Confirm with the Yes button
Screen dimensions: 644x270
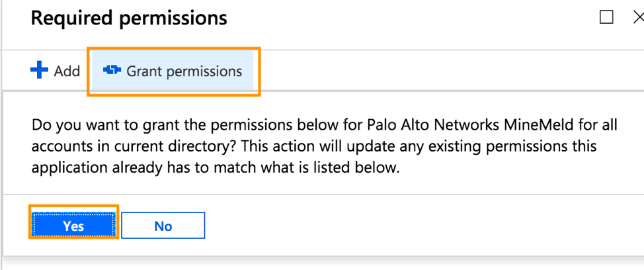pos(73,226)
